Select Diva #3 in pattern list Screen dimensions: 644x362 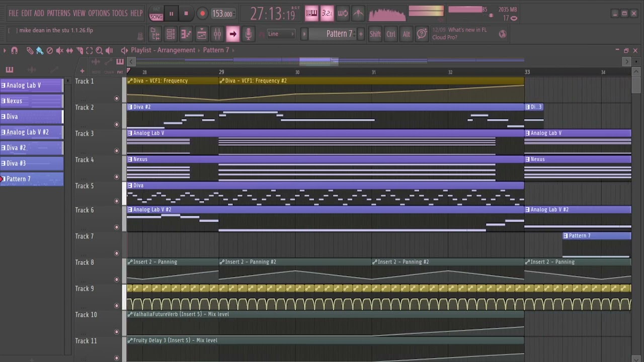point(32,163)
